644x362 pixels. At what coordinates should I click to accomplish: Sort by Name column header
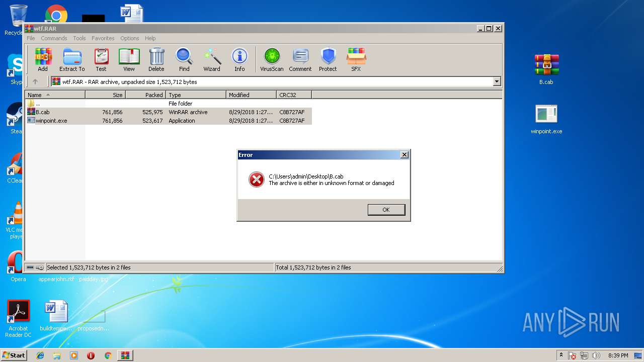(55, 95)
